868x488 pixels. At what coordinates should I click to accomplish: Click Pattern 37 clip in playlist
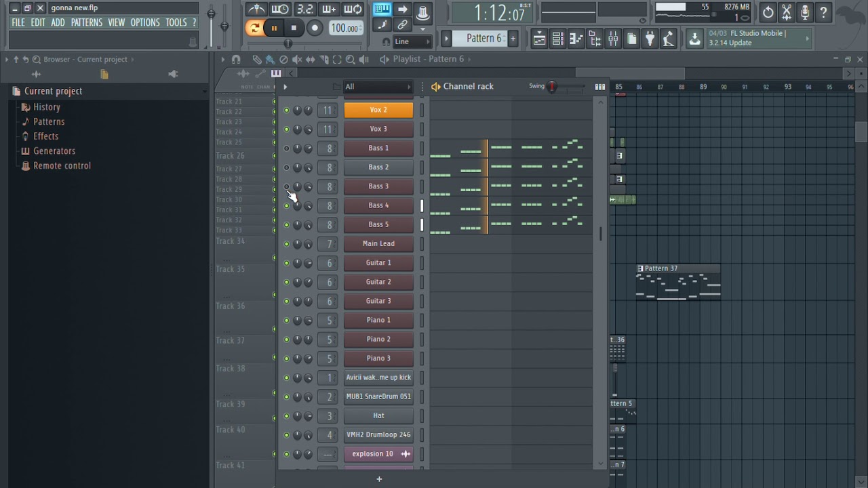[x=678, y=282]
